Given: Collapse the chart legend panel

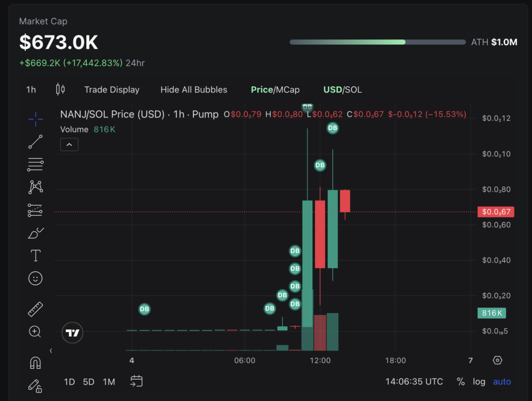Looking at the screenshot, I should (x=69, y=144).
